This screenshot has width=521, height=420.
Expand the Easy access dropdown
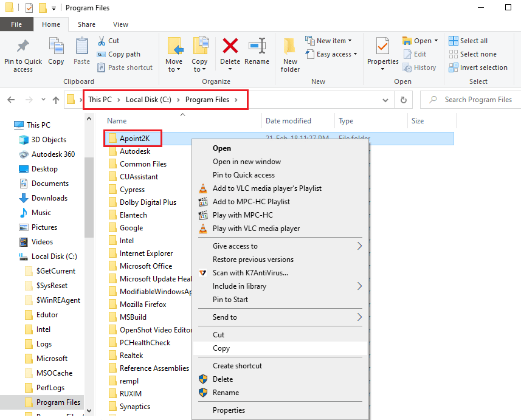point(355,54)
